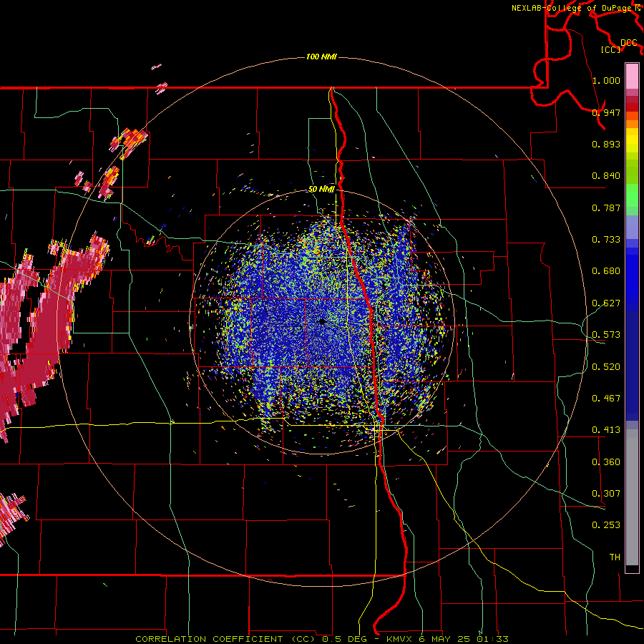644x644 pixels.
Task: Click the 0.413 legend value
Action: [x=606, y=430]
